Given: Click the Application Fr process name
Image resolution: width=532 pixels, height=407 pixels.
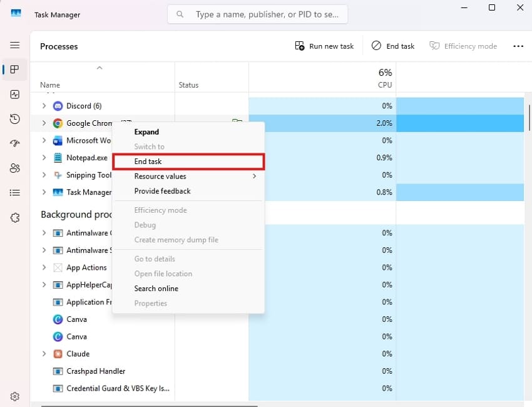Looking at the screenshot, I should [x=89, y=302].
